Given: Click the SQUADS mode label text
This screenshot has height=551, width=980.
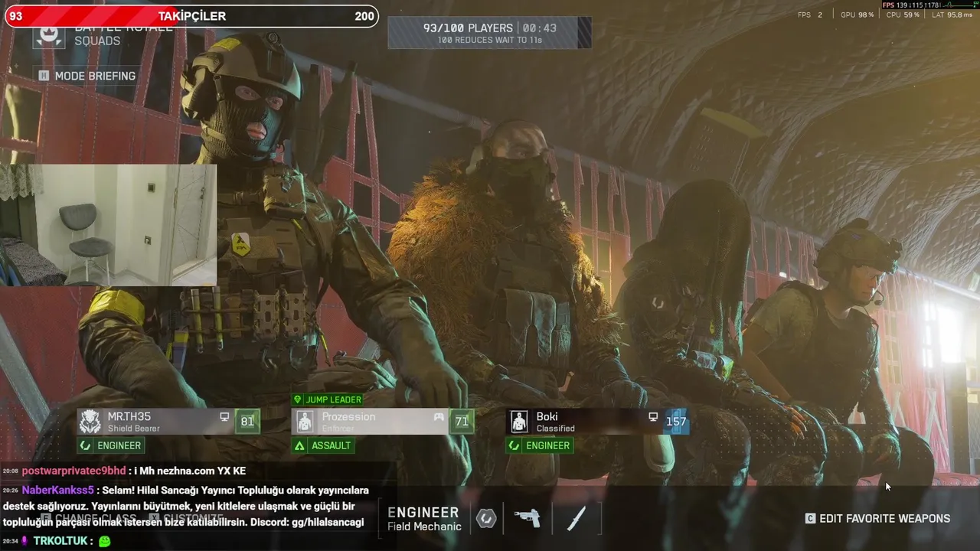Looking at the screenshot, I should pyautogui.click(x=97, y=41).
